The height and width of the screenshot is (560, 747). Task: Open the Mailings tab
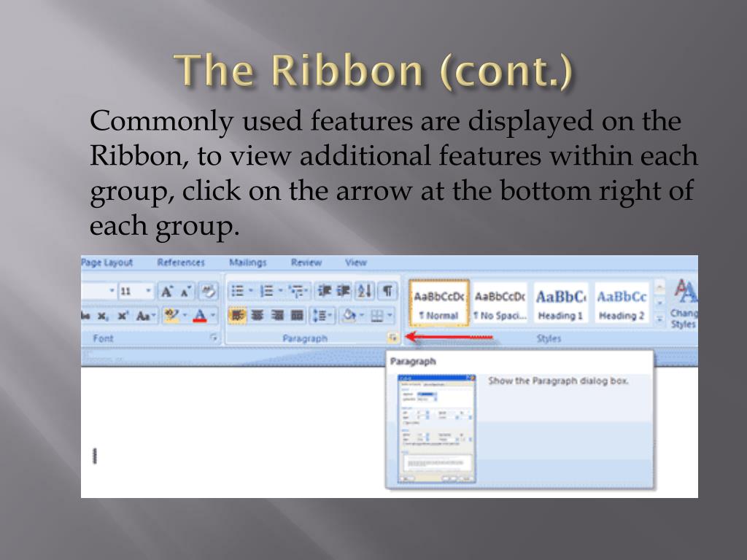[248, 262]
